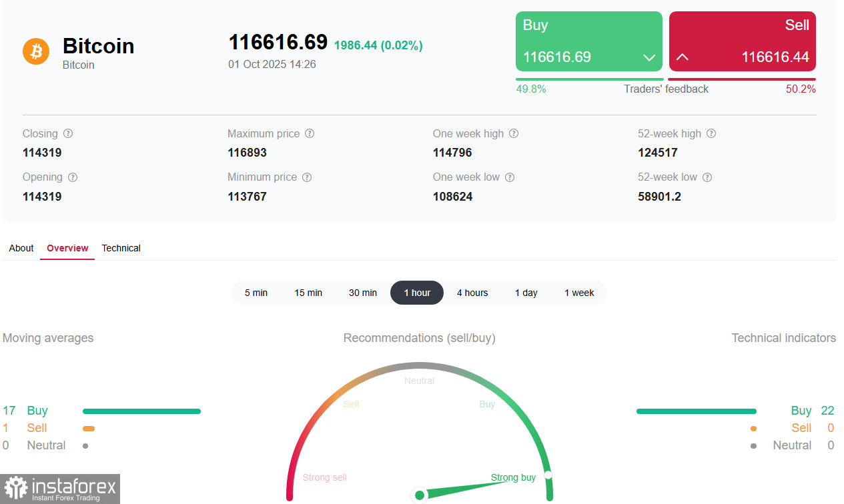Pick the 1 week timeframe
Image resolution: width=844 pixels, height=504 pixels.
coord(579,293)
